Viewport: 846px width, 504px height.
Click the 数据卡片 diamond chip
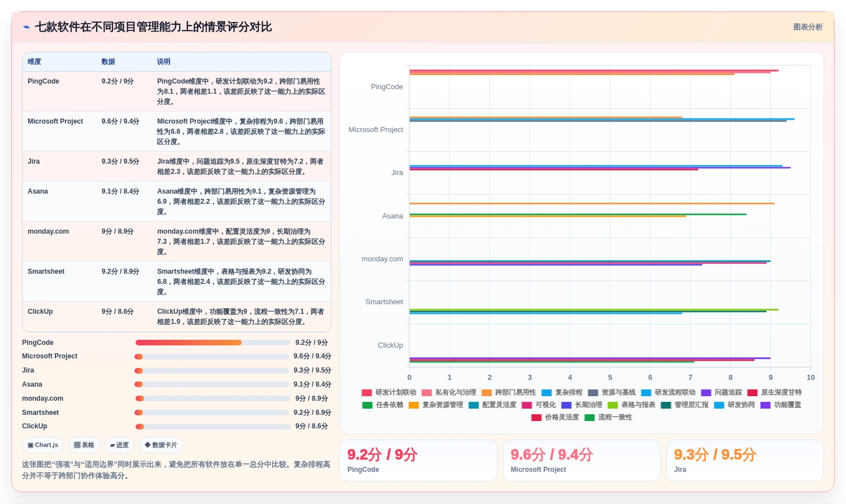coord(161,445)
